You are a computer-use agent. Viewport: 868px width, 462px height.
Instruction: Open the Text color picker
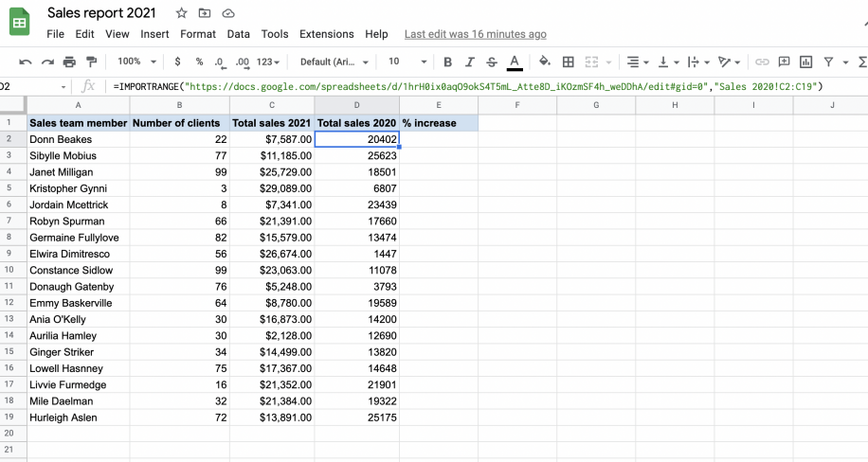tap(515, 62)
